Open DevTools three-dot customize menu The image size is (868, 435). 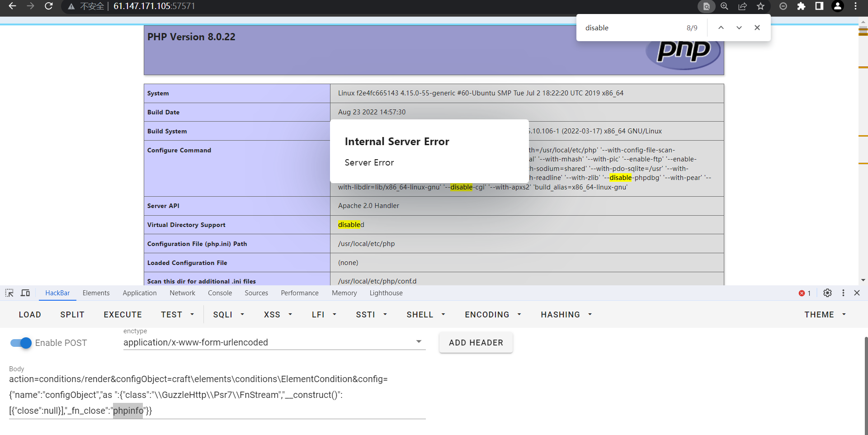(x=843, y=293)
